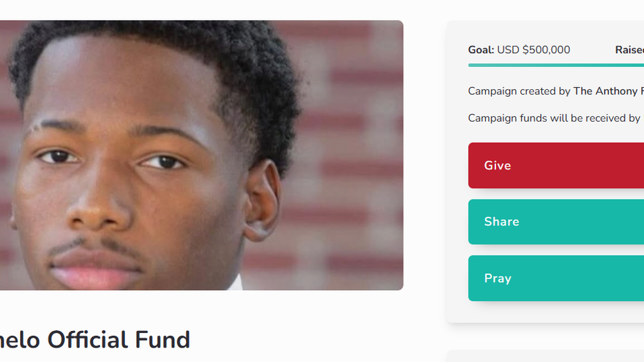Click the word Official in the heading
Screen dimensions: 644x362
click(88, 340)
